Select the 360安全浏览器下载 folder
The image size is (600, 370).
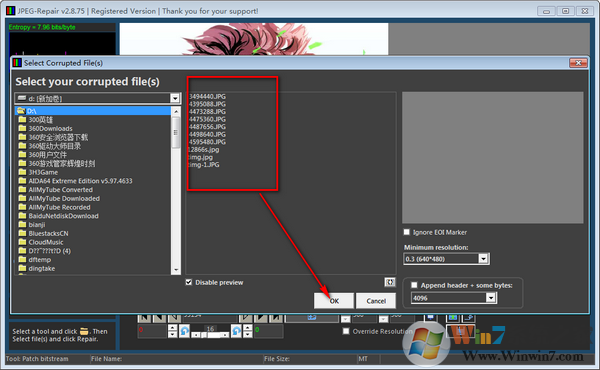pyautogui.click(x=58, y=137)
